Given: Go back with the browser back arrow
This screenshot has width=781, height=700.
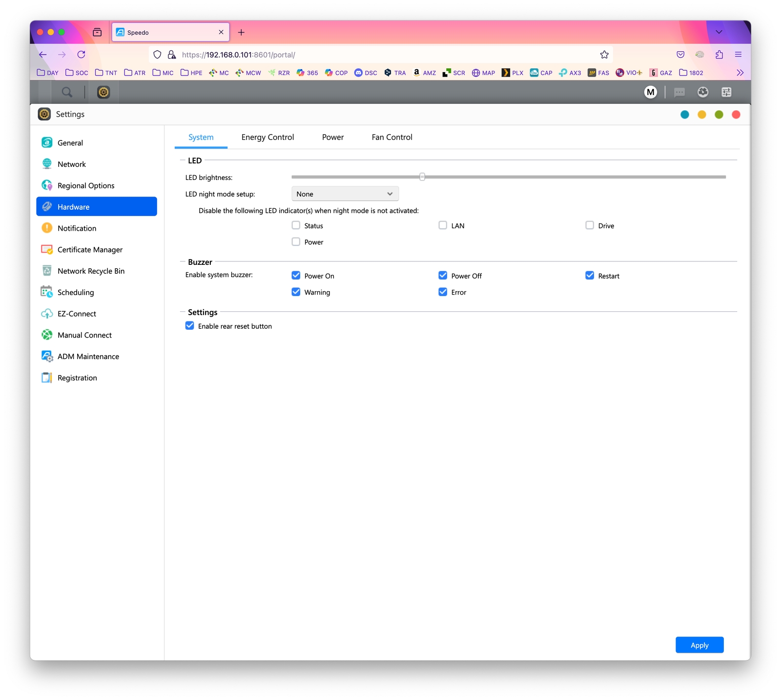Looking at the screenshot, I should point(43,55).
